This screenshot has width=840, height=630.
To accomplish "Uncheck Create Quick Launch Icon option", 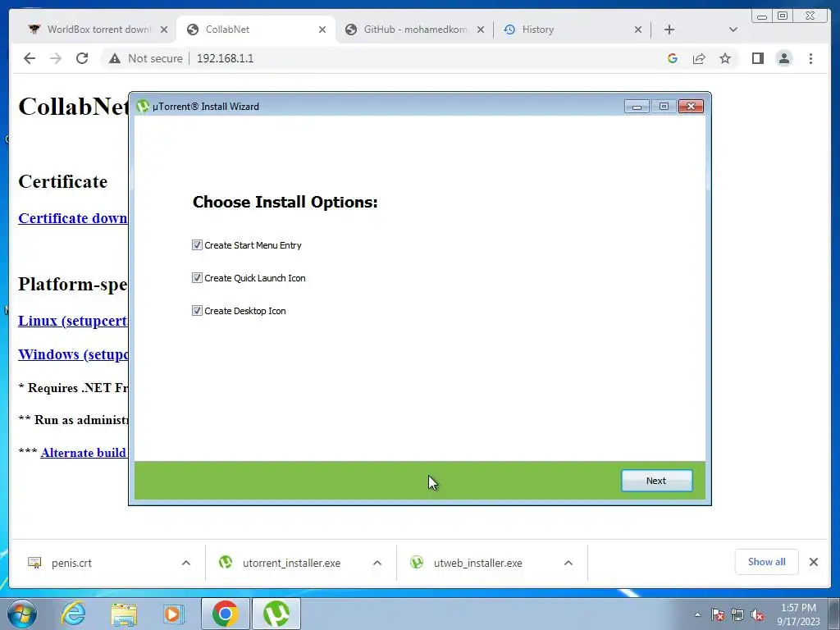I will pos(197,277).
